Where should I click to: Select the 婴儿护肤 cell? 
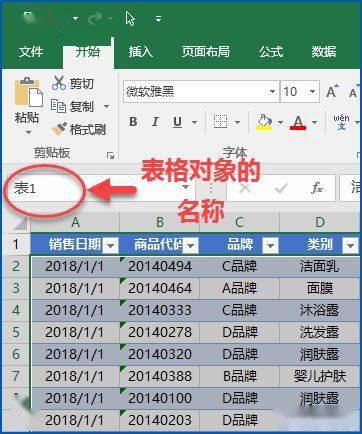tap(320, 376)
